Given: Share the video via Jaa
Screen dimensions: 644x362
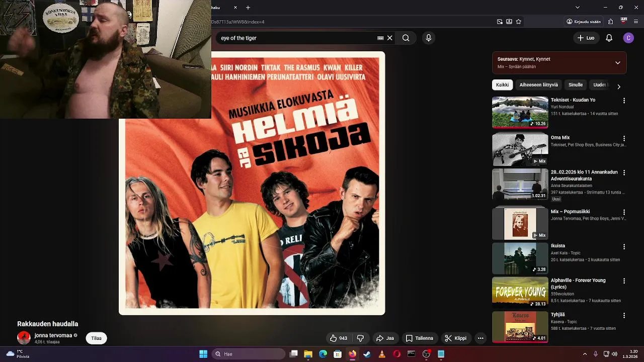Looking at the screenshot, I should click(385, 338).
